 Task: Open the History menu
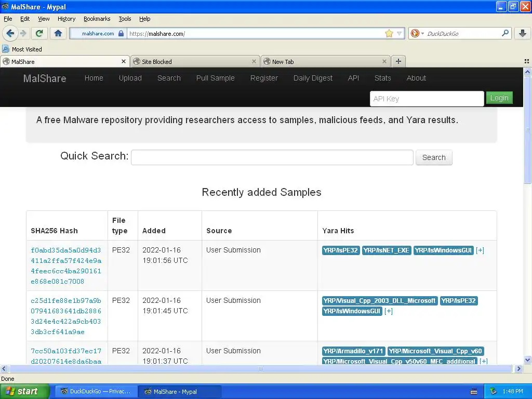tap(66, 19)
